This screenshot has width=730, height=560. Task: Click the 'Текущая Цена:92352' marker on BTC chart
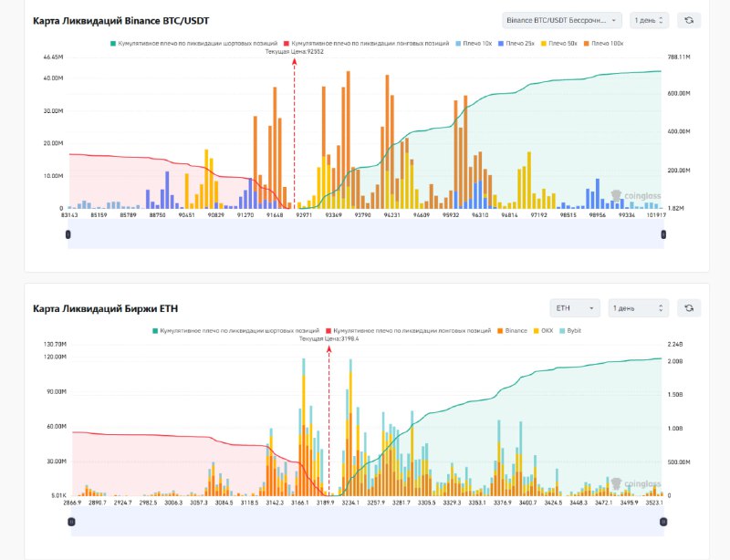[x=294, y=52]
